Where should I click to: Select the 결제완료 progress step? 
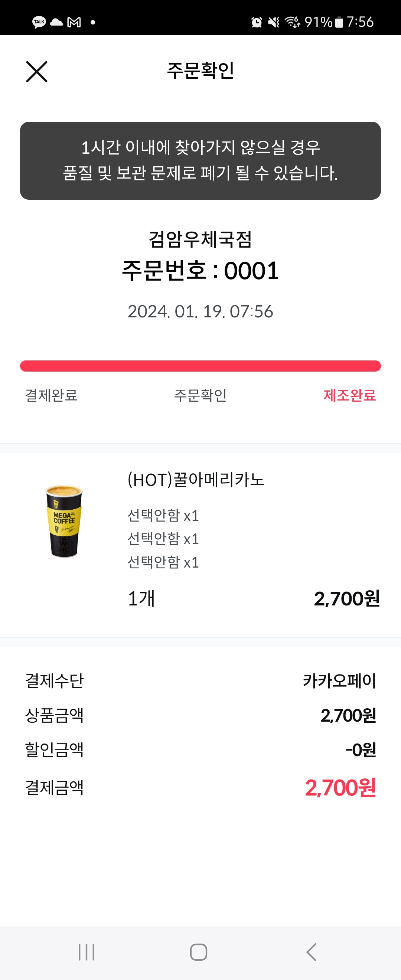tap(51, 395)
